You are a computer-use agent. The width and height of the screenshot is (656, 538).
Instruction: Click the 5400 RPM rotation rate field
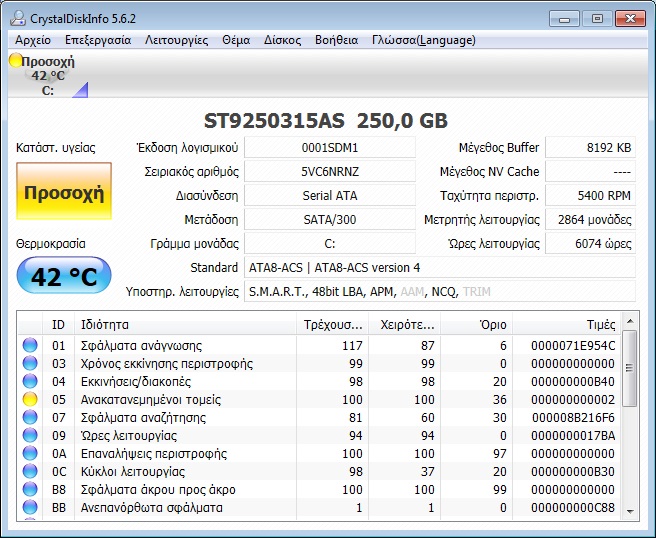click(x=590, y=195)
